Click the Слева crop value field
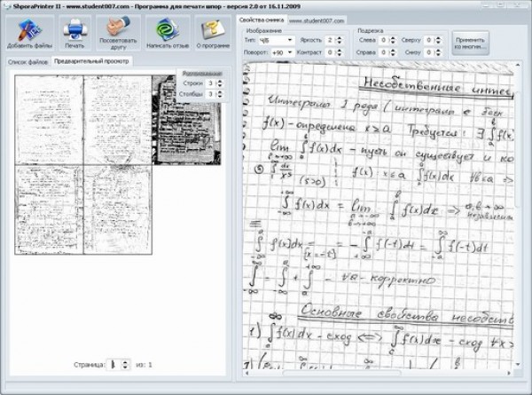 [x=384, y=40]
